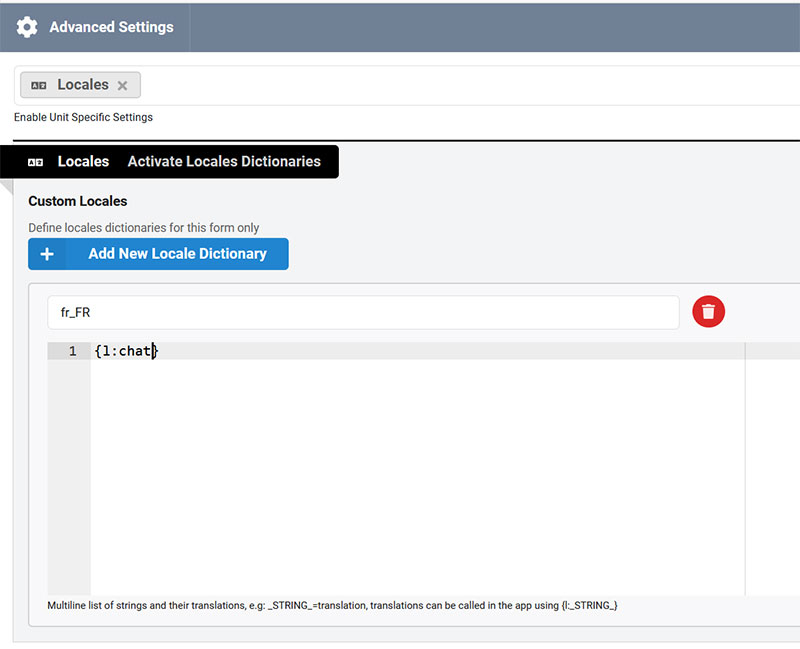The image size is (800, 649).
Task: Remove the Locales tag with its X
Action: (122, 86)
